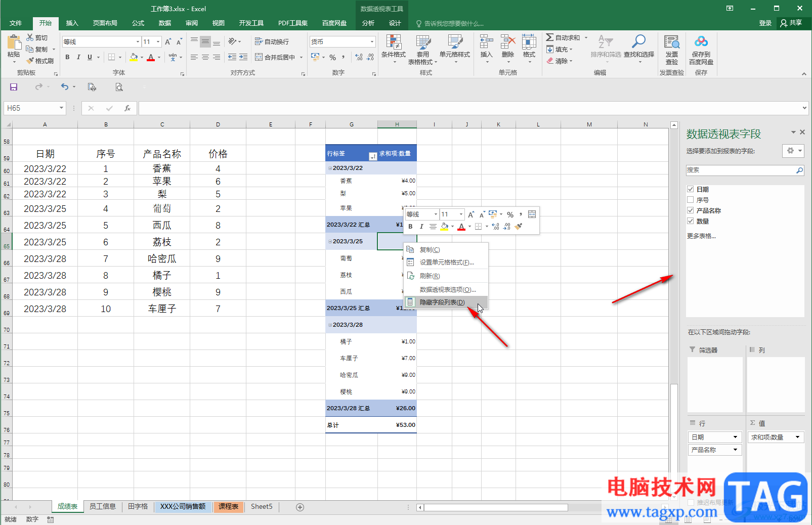Click the ribbon increase decimal icon

click(359, 57)
